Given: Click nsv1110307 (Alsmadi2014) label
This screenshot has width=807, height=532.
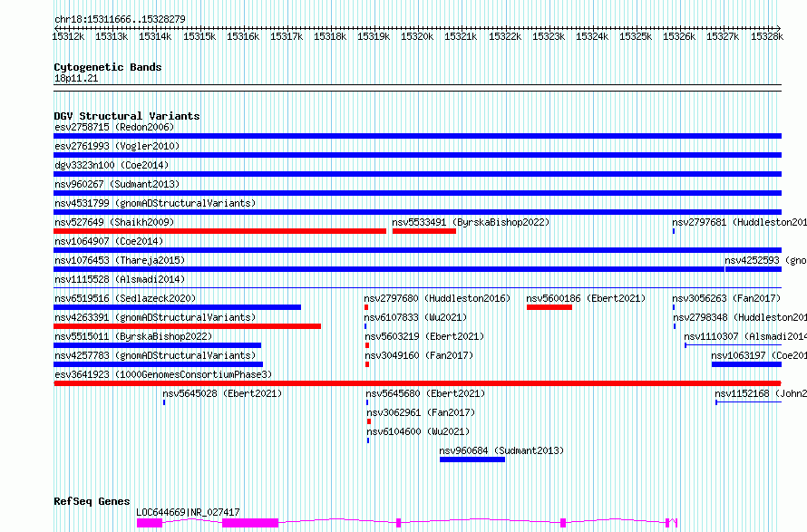Looking at the screenshot, I should (x=744, y=336).
